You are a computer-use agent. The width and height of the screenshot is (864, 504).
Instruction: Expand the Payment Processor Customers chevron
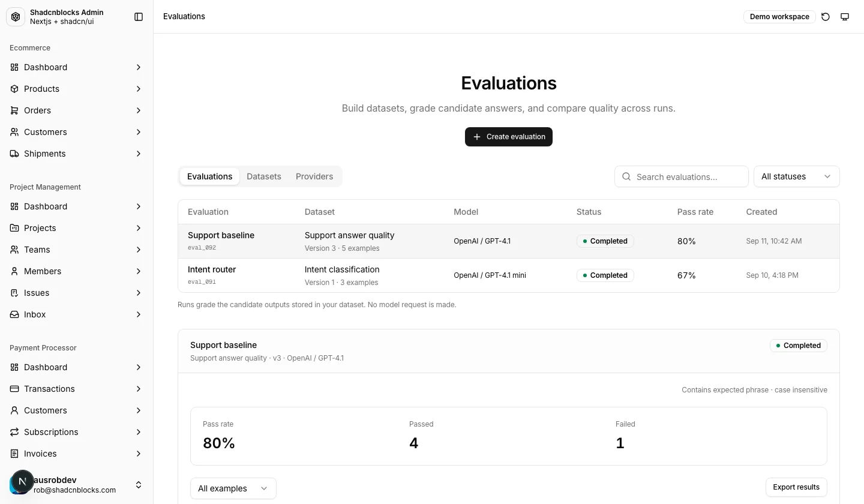click(x=139, y=410)
